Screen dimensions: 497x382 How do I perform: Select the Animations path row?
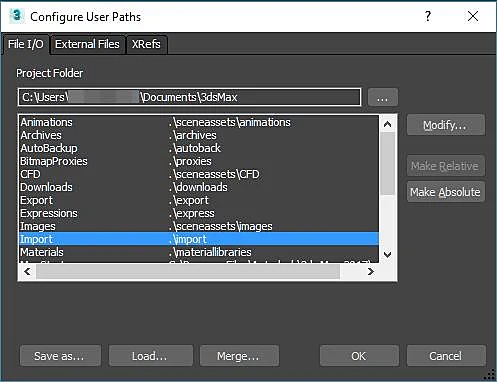point(199,122)
